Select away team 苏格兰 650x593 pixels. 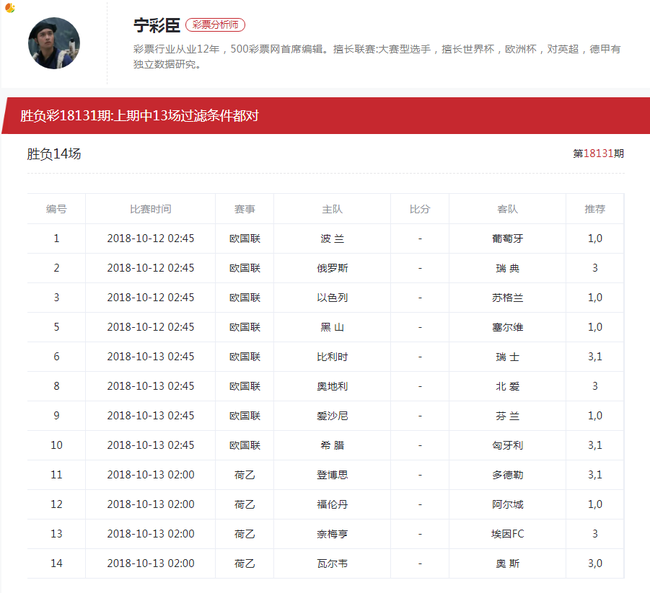(507, 298)
